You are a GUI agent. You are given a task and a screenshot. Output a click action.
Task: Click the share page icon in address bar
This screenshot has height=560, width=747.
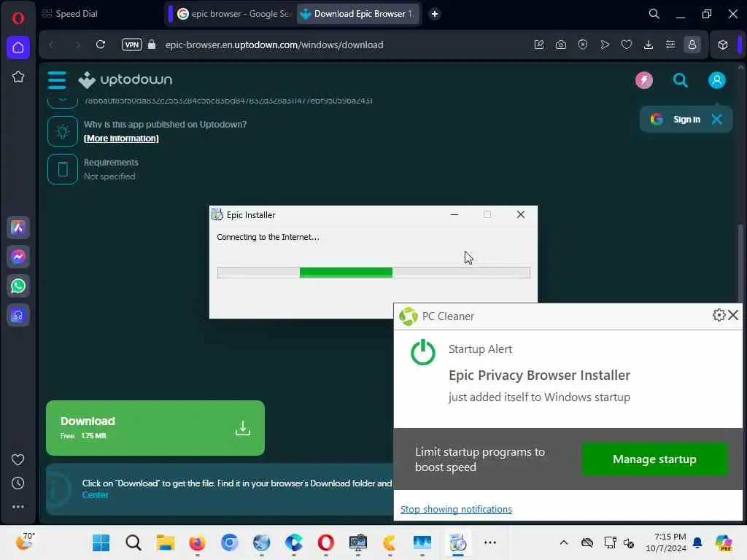coord(539,44)
